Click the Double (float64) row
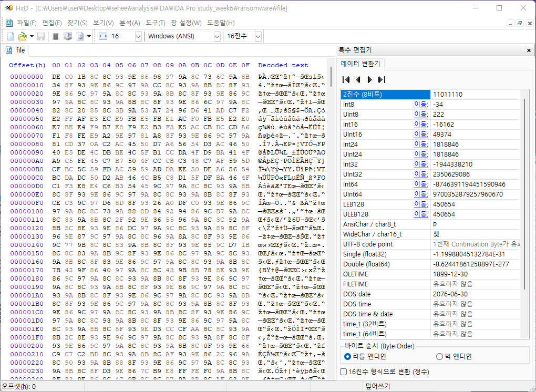 tap(431, 264)
